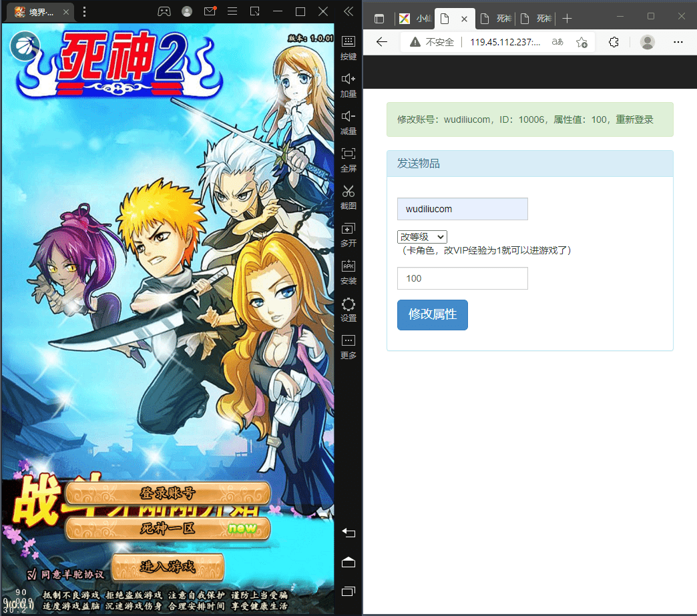Switch to third browser tab 死神
The image size is (697, 616).
pos(495,19)
